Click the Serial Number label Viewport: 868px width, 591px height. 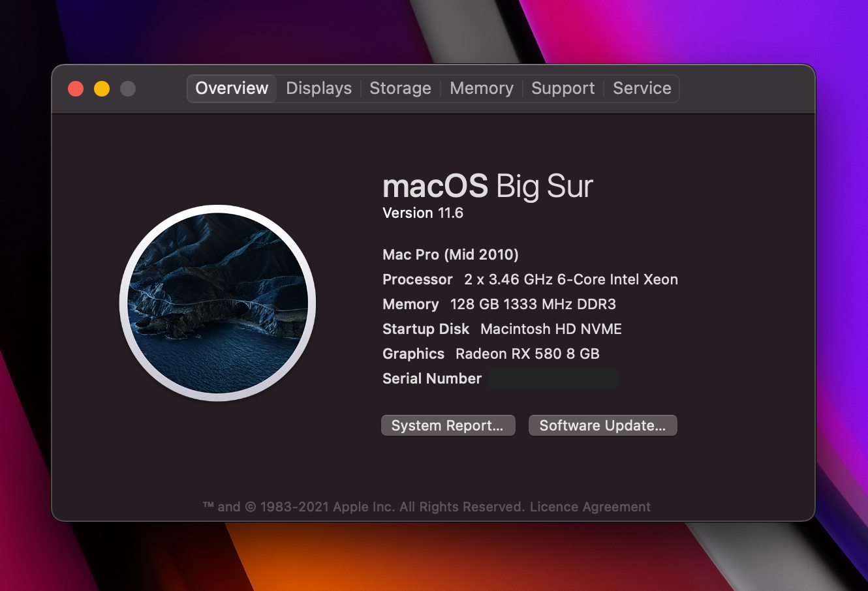[x=432, y=378]
